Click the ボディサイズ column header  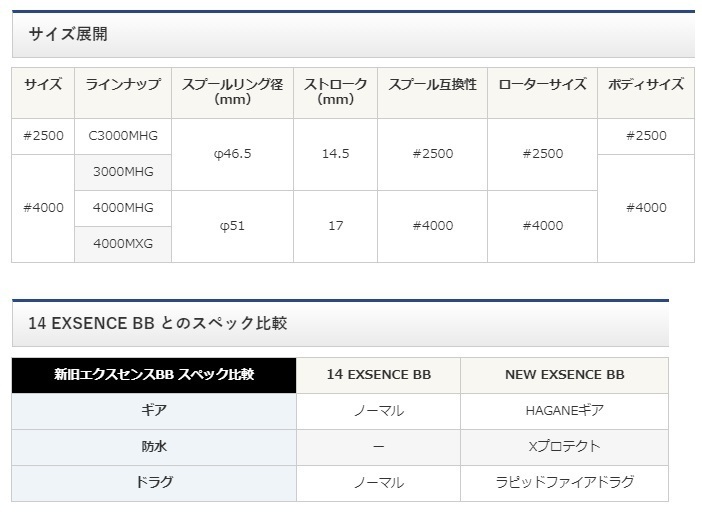[x=645, y=85]
